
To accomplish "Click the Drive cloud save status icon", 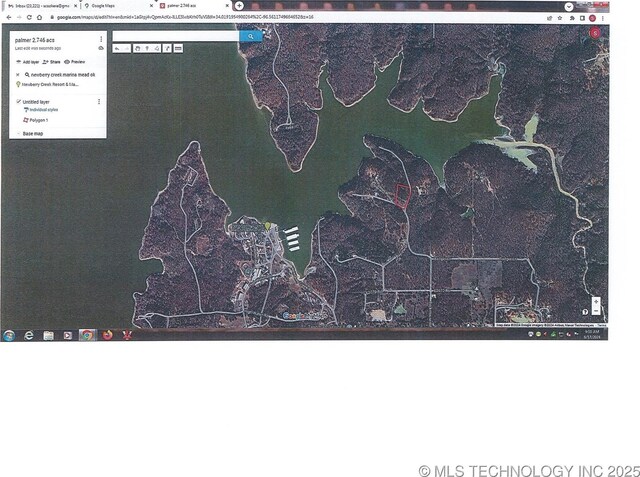I will pyautogui.click(x=101, y=48).
